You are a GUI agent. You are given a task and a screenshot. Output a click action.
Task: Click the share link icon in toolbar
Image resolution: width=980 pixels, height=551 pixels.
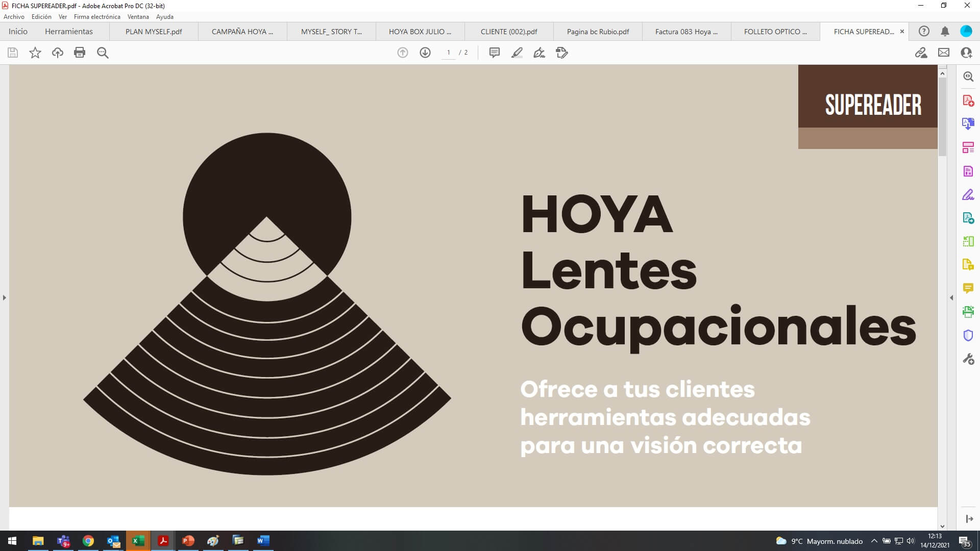pyautogui.click(x=921, y=53)
